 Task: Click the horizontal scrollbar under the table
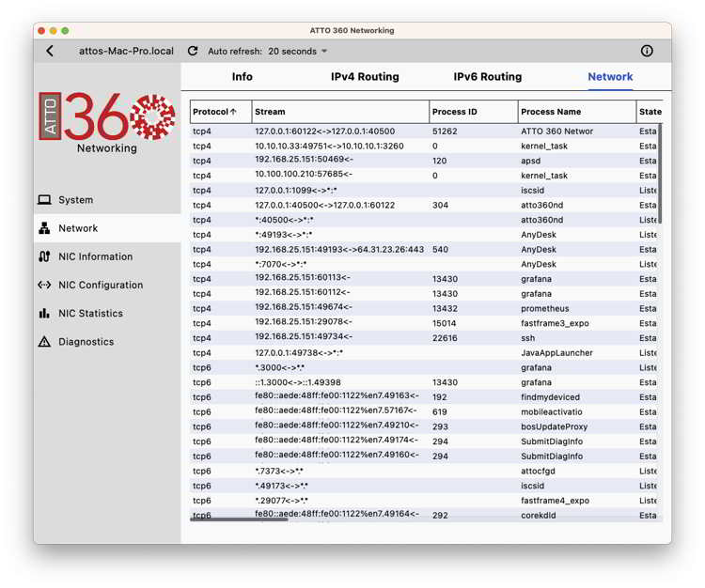239,519
